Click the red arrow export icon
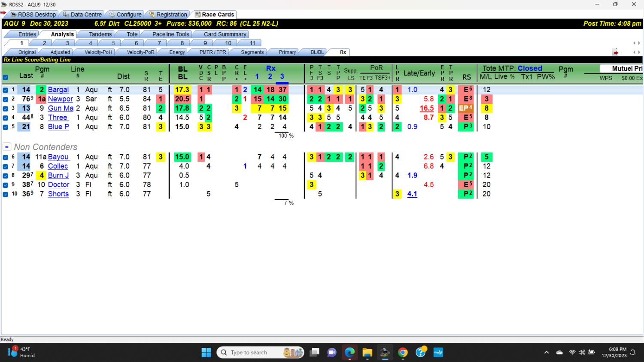 616,52
